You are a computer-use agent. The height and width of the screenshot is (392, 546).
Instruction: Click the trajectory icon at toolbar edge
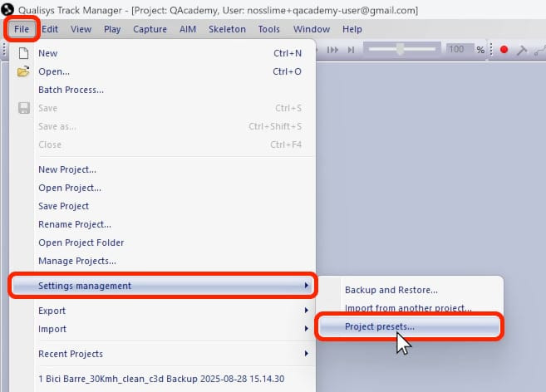coord(540,50)
